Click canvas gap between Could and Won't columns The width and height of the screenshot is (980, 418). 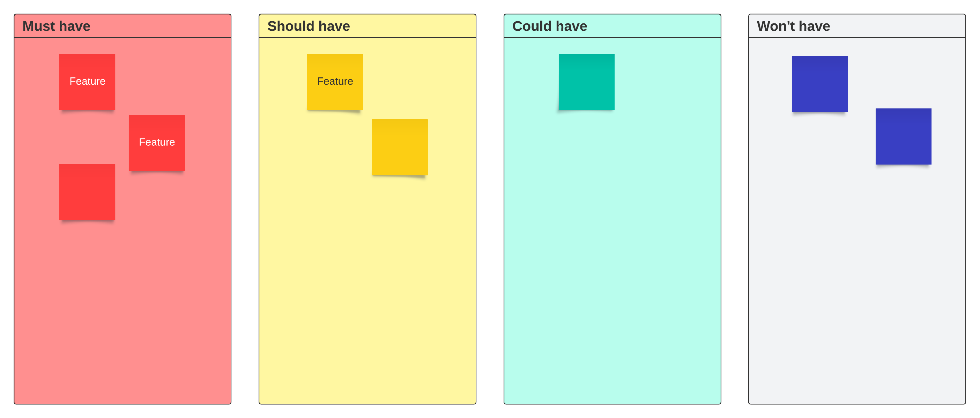735,209
